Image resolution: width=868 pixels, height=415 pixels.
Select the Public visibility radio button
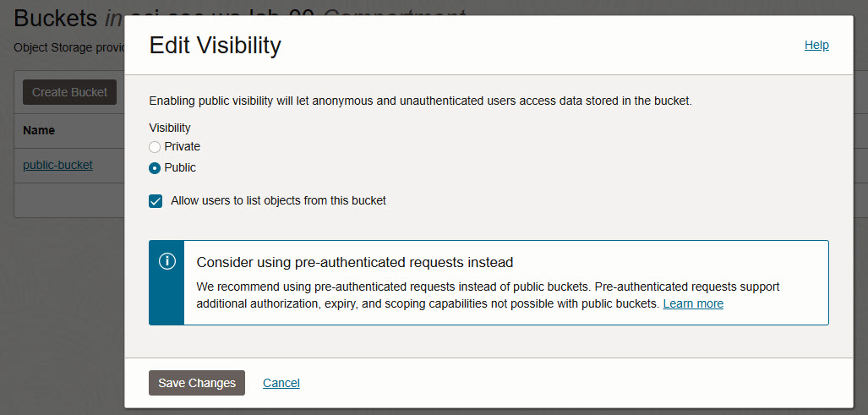155,167
